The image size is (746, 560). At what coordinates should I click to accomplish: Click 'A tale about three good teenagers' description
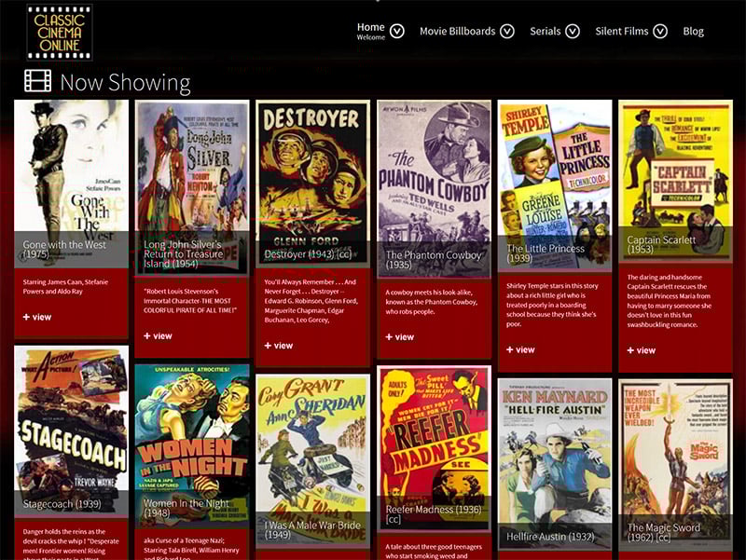434,551
